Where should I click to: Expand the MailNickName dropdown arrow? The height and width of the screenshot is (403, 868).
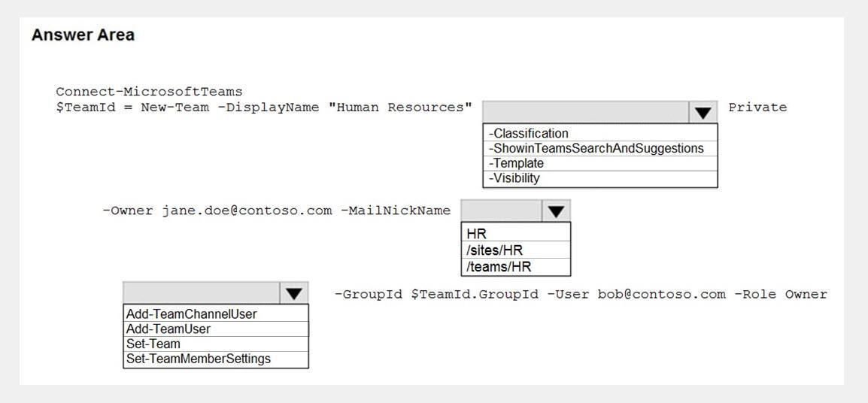[x=557, y=211]
